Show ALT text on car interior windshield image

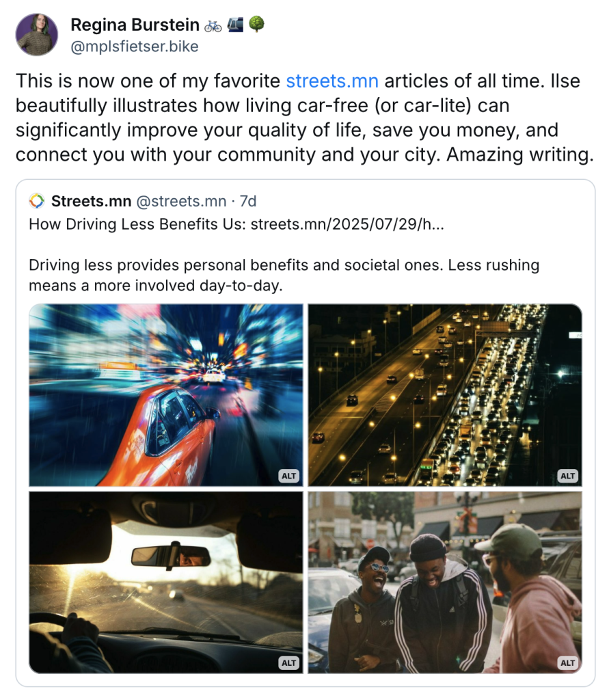[288, 663]
